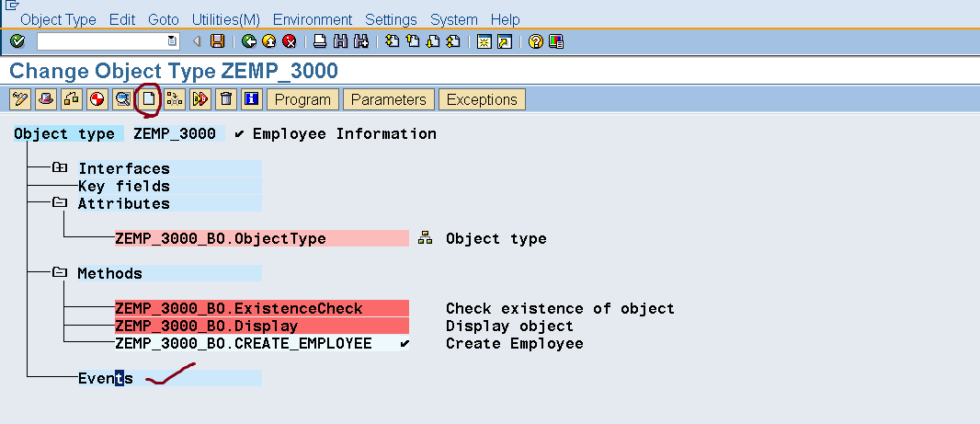Collapse command field with left arrow
Screen dimensions: 980x424
coord(196,42)
